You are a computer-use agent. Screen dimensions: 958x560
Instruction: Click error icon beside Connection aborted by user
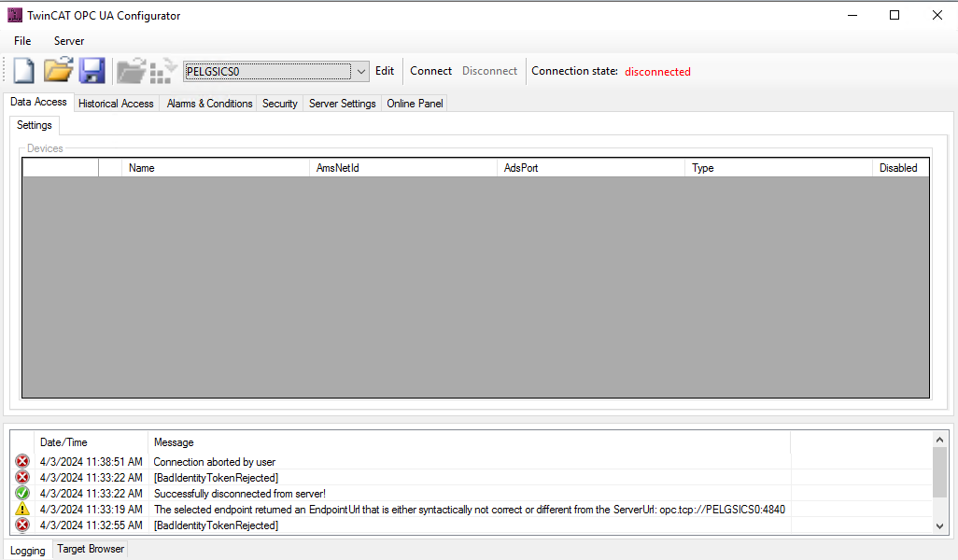pos(22,462)
